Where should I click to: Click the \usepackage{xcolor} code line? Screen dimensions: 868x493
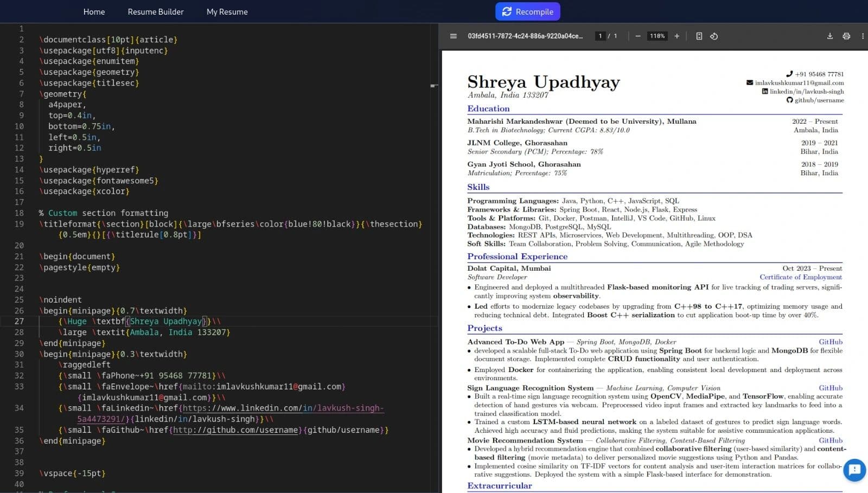click(84, 191)
